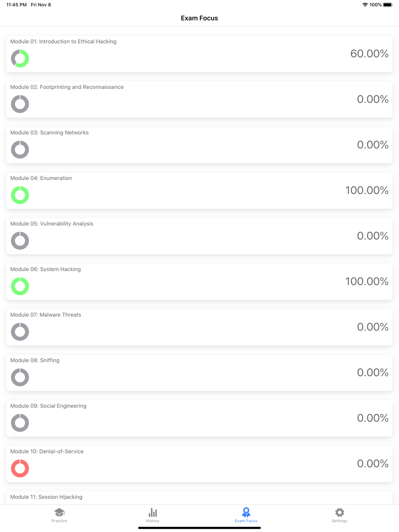Switch to the History tab label
The height and width of the screenshot is (532, 399).
click(x=152, y=521)
